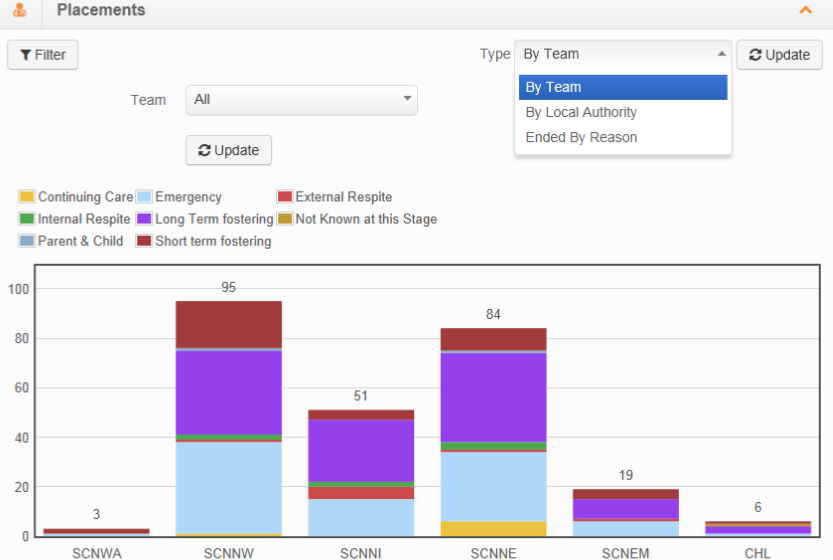Viewport: 833px width, 560px height.
Task: Select Ended By Reason option
Action: [x=623, y=137]
